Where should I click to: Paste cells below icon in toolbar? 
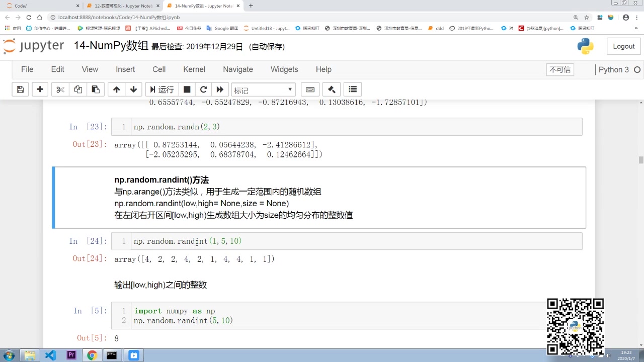coord(95,89)
